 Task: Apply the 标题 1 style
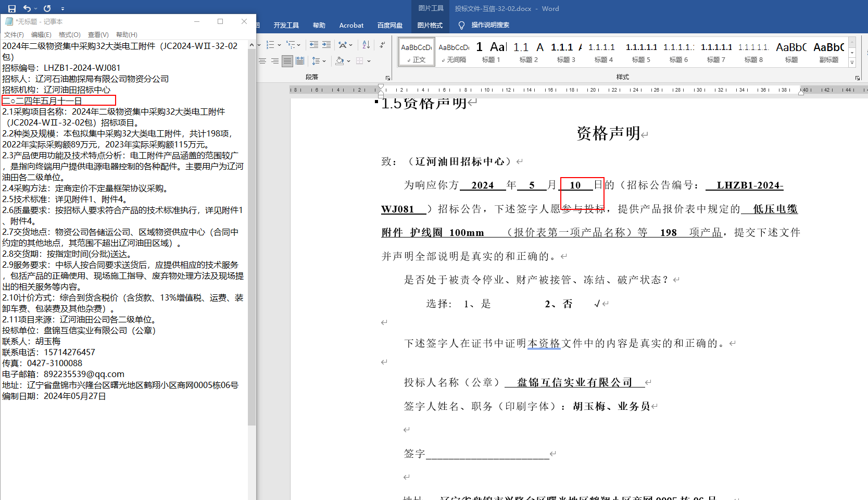point(491,52)
